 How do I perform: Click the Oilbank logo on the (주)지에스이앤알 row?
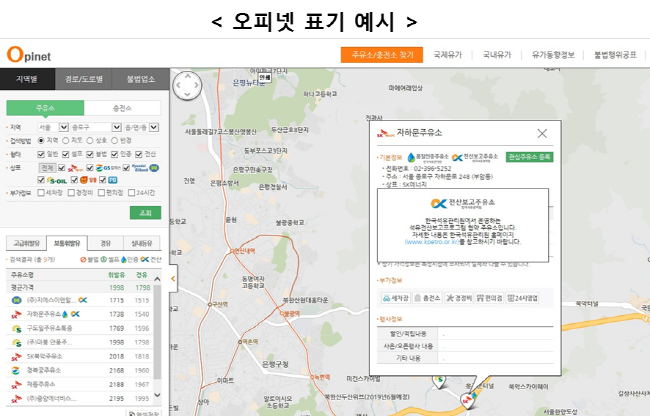(16, 300)
